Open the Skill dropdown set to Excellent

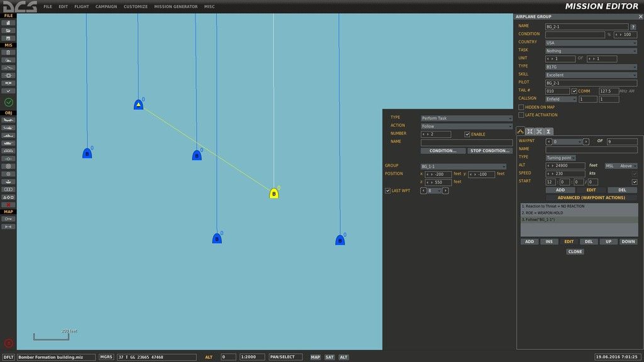pos(591,75)
